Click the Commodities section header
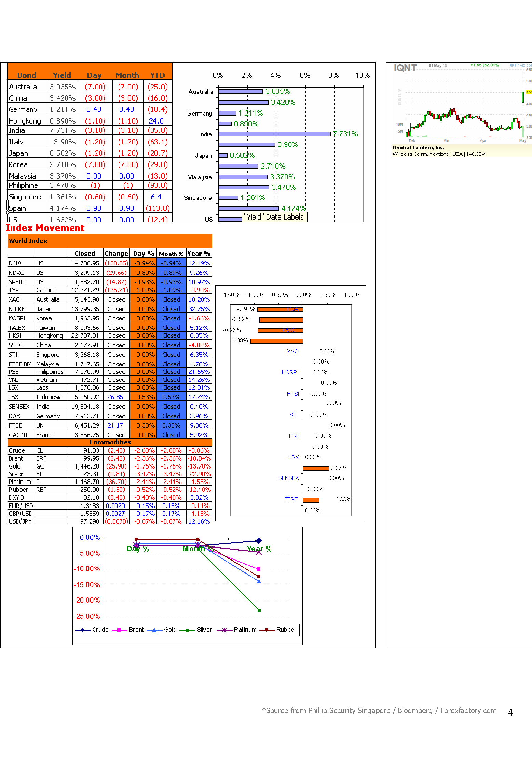532x777 pixels. (x=110, y=442)
